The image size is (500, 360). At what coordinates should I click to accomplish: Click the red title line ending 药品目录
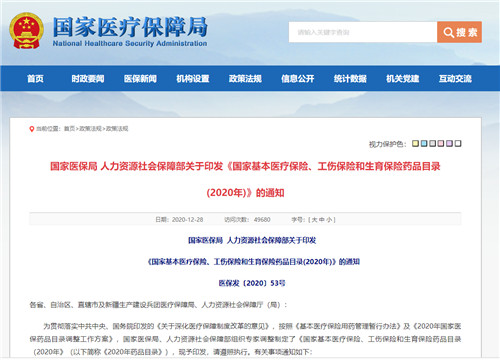click(x=245, y=166)
